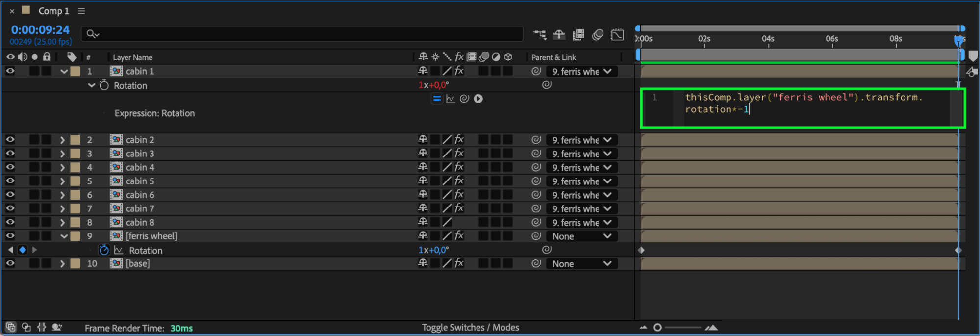Viewport: 980px width, 336px height.
Task: Click the current time 0:00:09:24 display
Action: pos(40,30)
